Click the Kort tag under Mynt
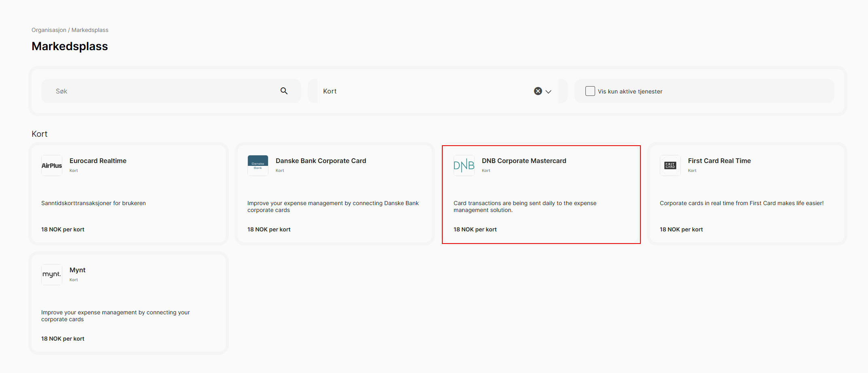 tap(74, 280)
